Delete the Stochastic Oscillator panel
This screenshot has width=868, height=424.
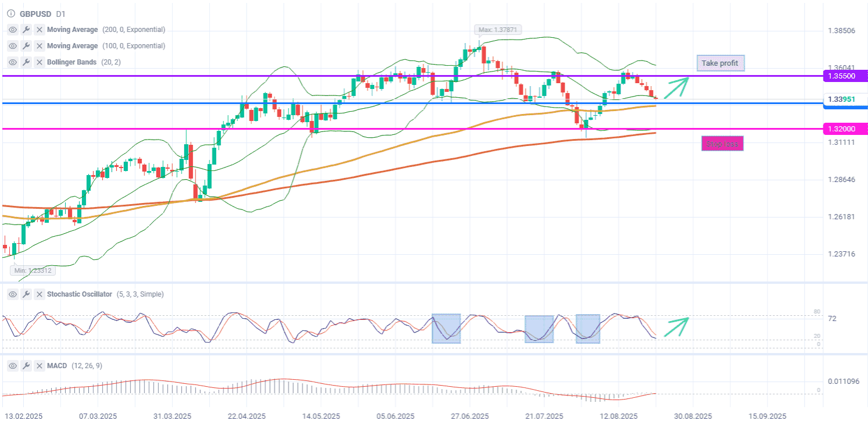(x=40, y=294)
